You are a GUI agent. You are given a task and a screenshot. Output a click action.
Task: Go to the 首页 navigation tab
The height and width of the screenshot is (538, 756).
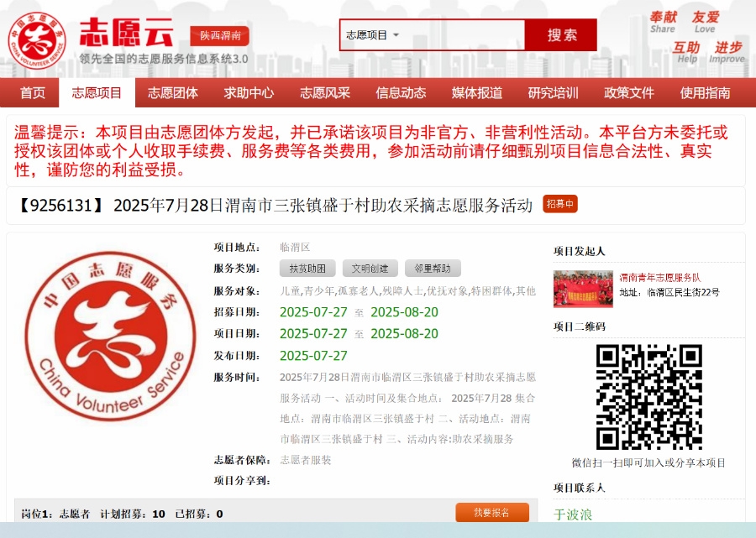tap(33, 93)
